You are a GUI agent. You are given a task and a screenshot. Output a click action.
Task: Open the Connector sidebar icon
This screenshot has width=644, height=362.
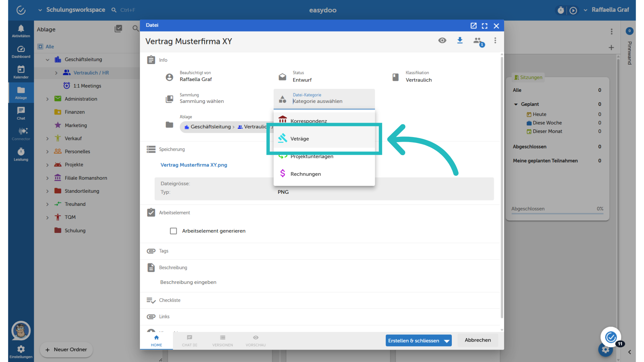pos(21,134)
